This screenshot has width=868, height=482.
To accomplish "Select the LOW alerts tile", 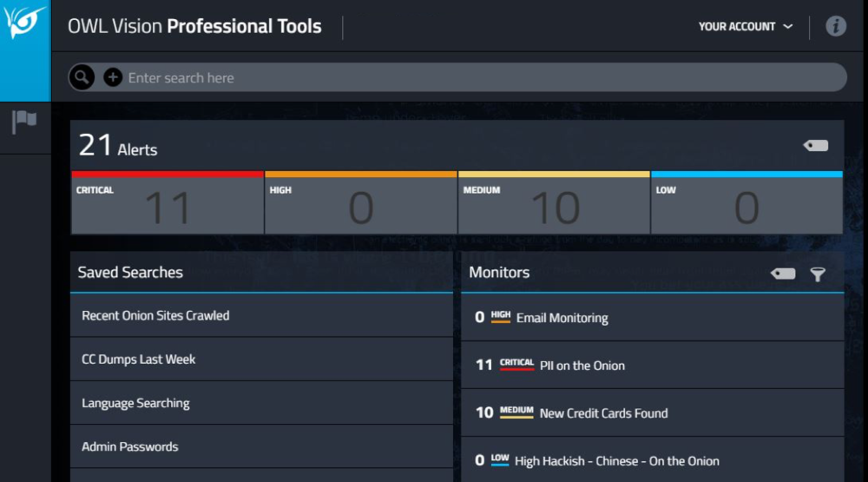I will point(746,202).
